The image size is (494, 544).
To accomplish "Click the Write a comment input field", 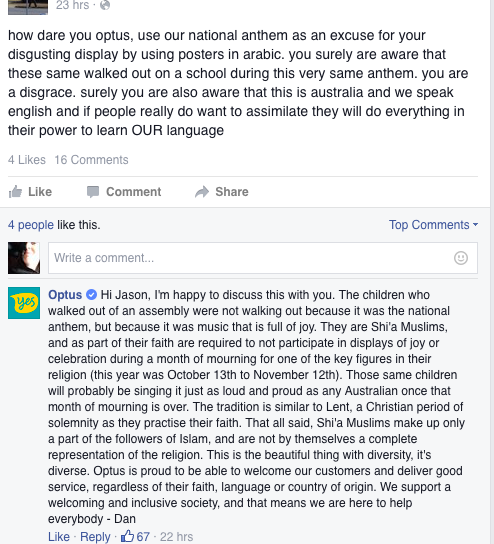I will click(x=263, y=258).
